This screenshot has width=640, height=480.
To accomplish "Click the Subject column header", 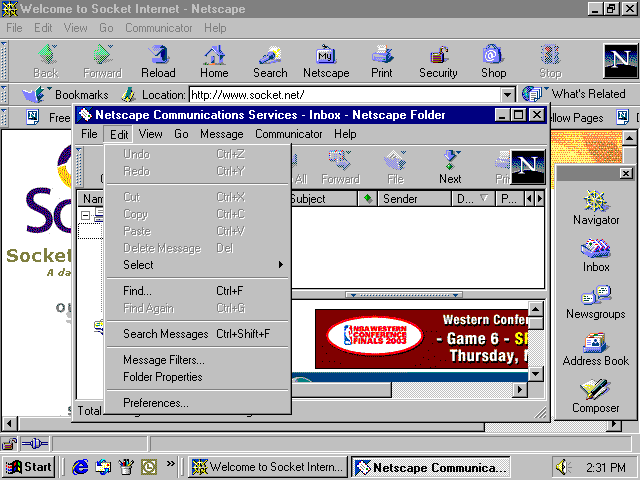I will tap(323, 199).
